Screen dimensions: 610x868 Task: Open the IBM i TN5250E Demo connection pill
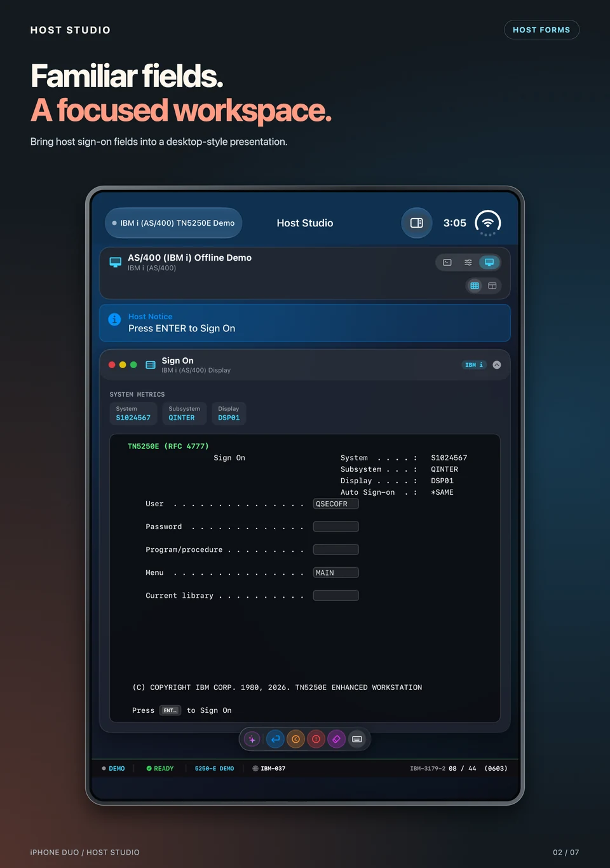tap(173, 223)
